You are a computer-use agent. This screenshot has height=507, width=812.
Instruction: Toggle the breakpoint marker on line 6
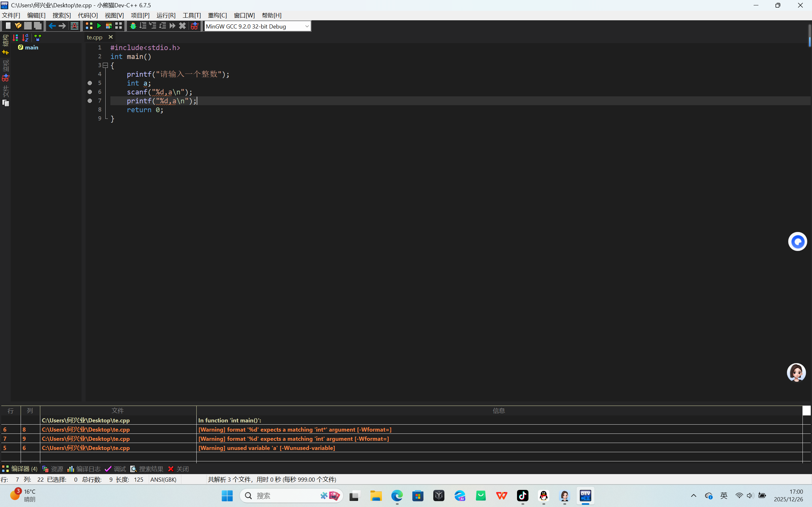[89, 92]
